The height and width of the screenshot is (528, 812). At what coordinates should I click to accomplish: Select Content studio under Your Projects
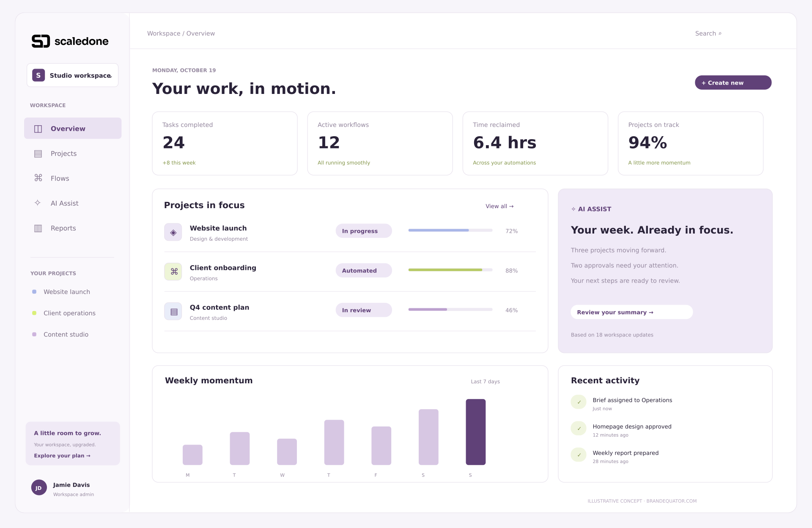click(60, 334)
